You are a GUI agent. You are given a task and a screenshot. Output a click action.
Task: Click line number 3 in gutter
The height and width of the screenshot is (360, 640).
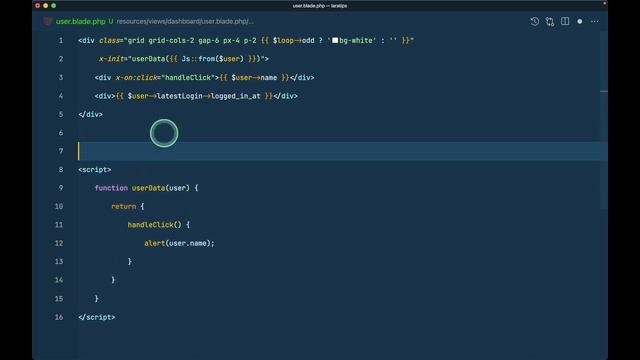click(x=61, y=77)
